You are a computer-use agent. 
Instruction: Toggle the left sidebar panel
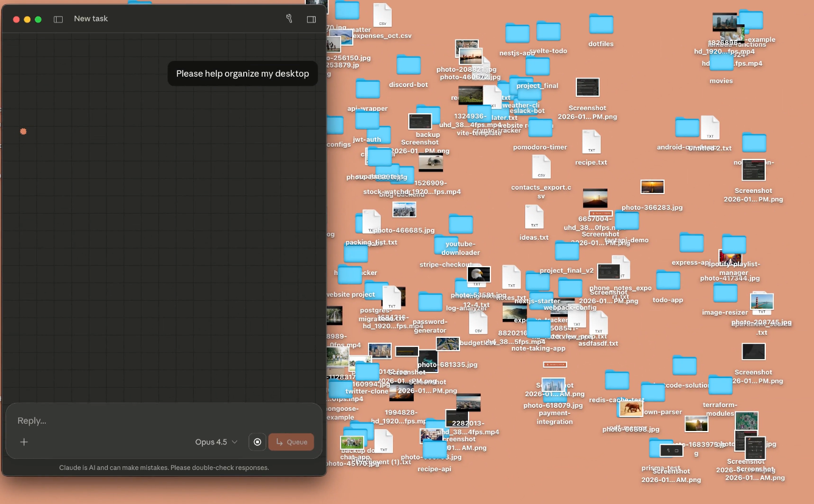point(58,19)
